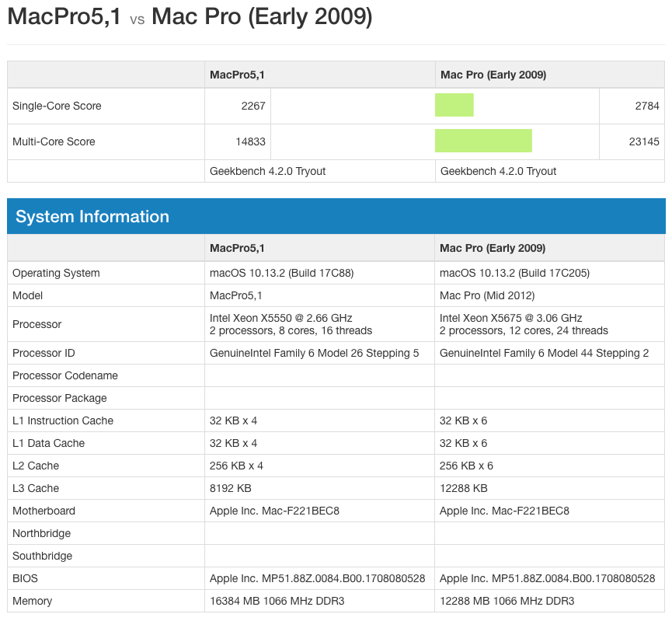Select the single-core score 2267
Screen dimensions: 672x621
pos(253,106)
